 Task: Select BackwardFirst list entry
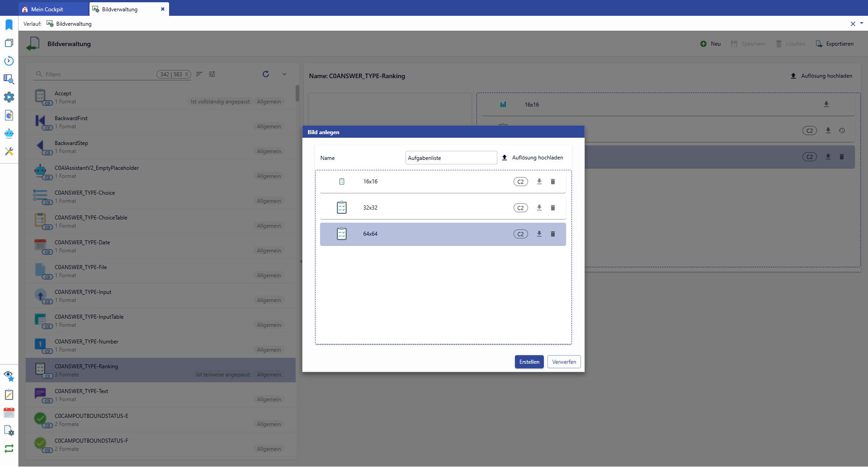point(160,122)
